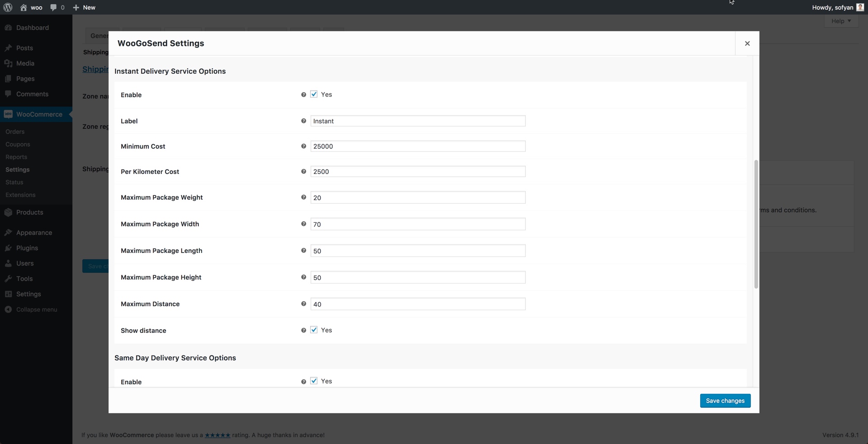Click the user avatar in admin bar
The width and height of the screenshot is (868, 444).
pyautogui.click(x=860, y=7)
